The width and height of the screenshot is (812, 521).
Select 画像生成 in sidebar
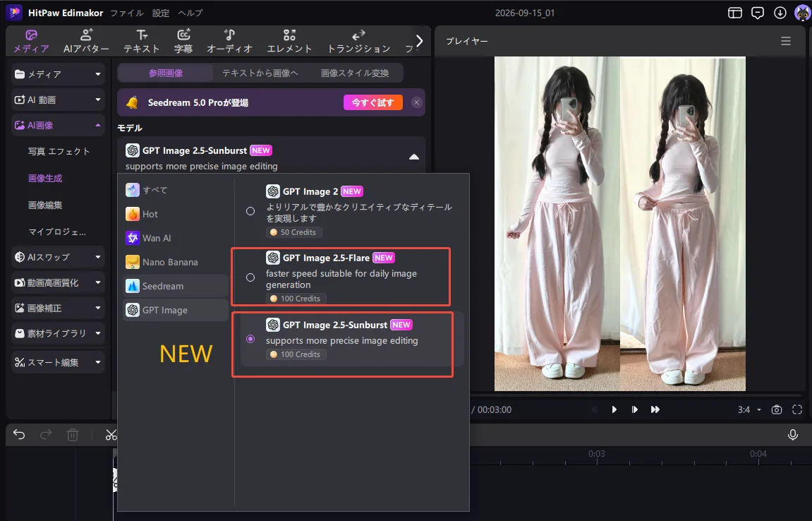pyautogui.click(x=45, y=179)
